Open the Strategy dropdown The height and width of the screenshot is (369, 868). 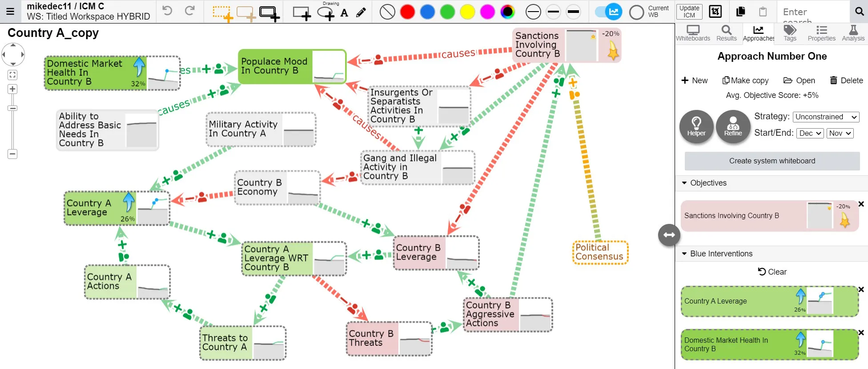826,117
